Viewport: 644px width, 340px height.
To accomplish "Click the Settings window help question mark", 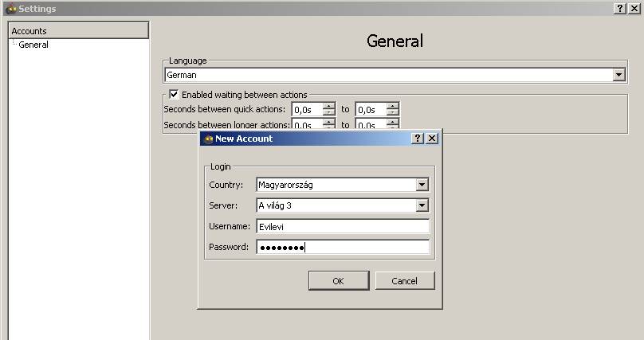I will point(620,8).
